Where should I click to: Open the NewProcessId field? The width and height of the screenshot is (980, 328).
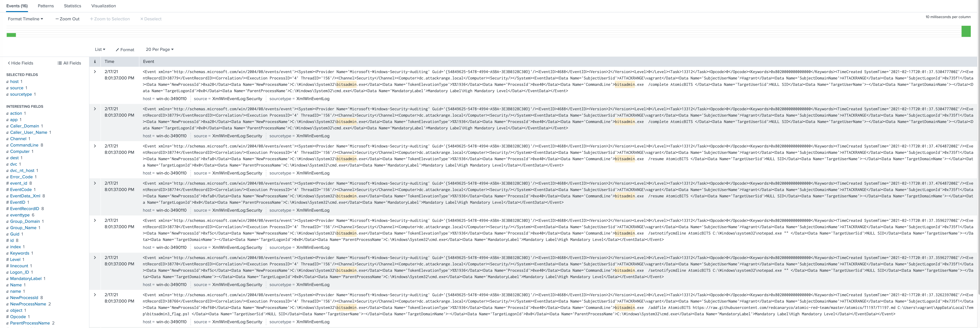(24, 298)
